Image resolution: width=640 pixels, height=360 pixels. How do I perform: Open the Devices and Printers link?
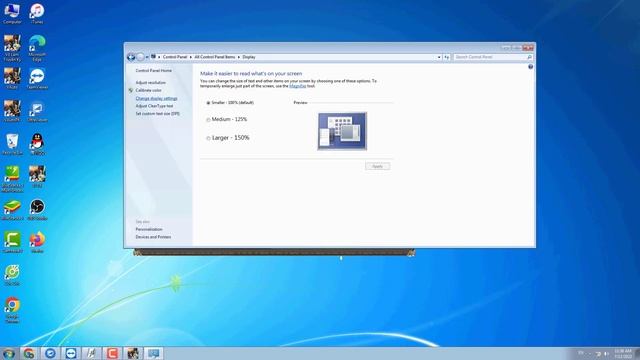153,237
